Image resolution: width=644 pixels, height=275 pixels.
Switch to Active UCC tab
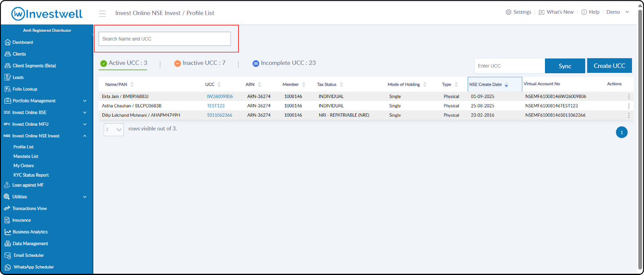[x=124, y=63]
